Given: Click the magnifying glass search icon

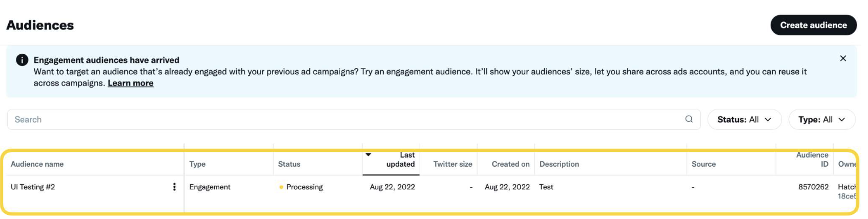Looking at the screenshot, I should point(689,119).
